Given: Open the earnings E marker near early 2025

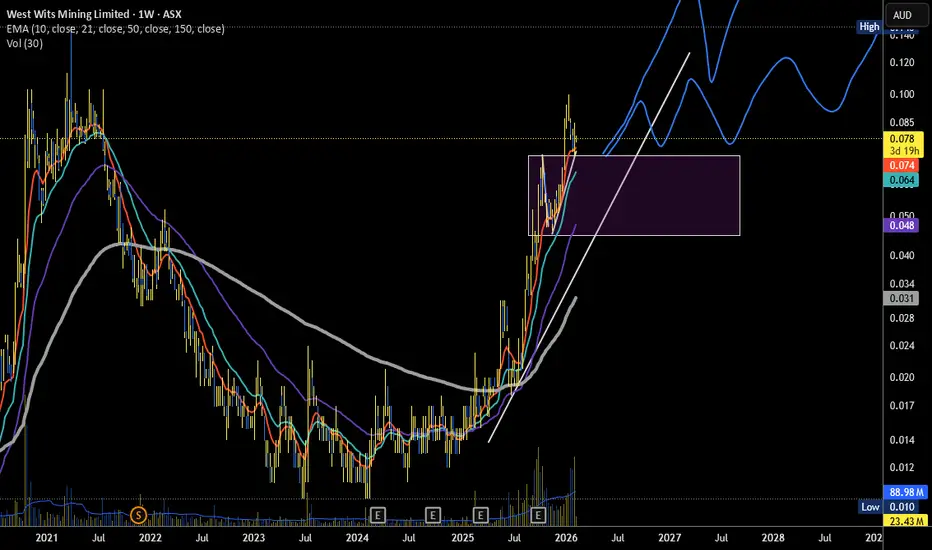Looking at the screenshot, I should 480,515.
